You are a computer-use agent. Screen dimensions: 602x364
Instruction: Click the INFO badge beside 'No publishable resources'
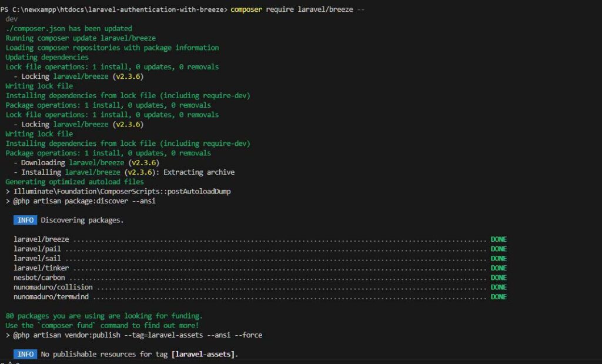pyautogui.click(x=25, y=354)
